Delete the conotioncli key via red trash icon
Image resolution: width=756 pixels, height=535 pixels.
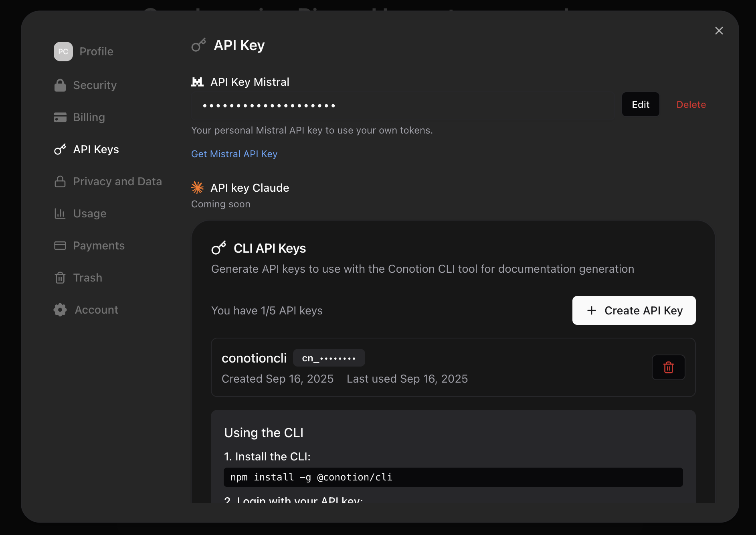(668, 367)
